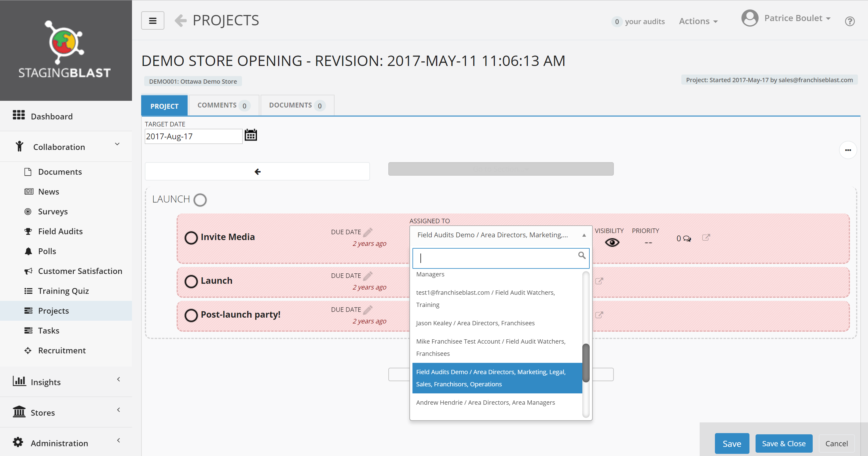Open Field Audits in sidebar
Image resolution: width=868 pixels, height=456 pixels.
[x=60, y=232]
